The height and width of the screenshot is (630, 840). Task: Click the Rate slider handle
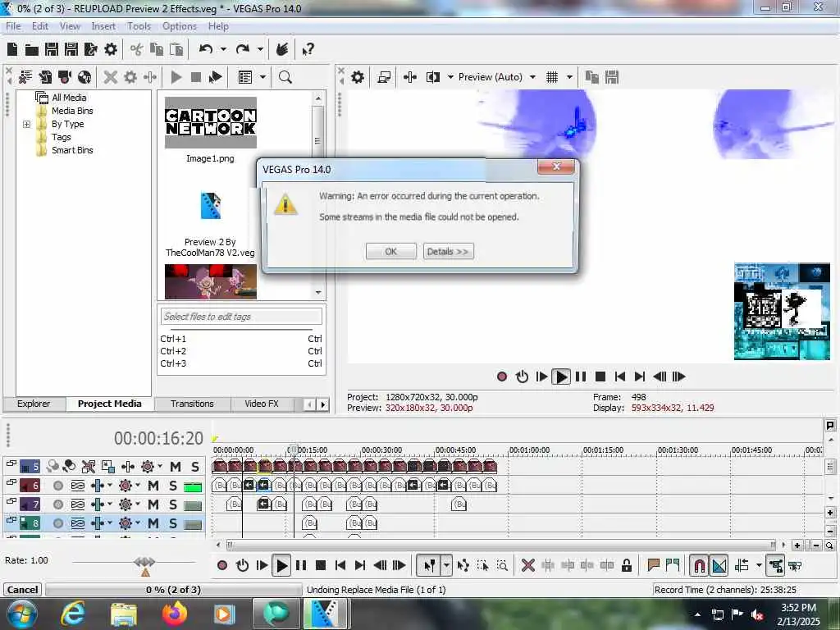click(x=144, y=562)
